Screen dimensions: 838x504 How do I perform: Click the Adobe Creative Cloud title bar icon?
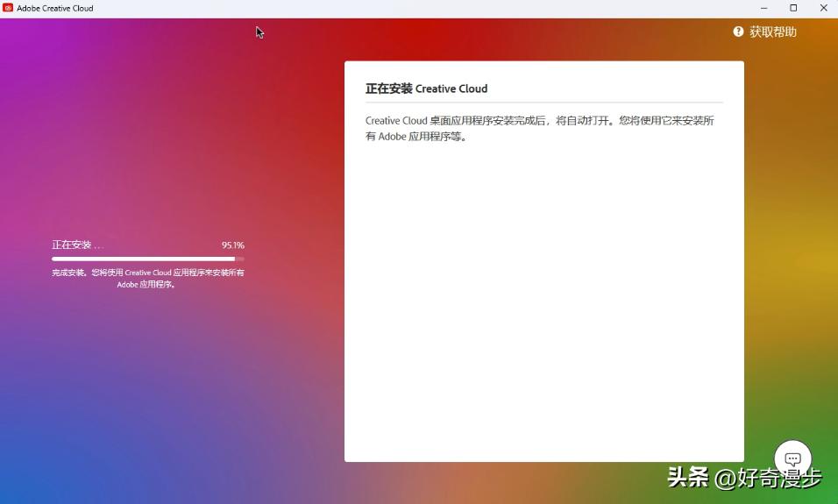pyautogui.click(x=8, y=8)
